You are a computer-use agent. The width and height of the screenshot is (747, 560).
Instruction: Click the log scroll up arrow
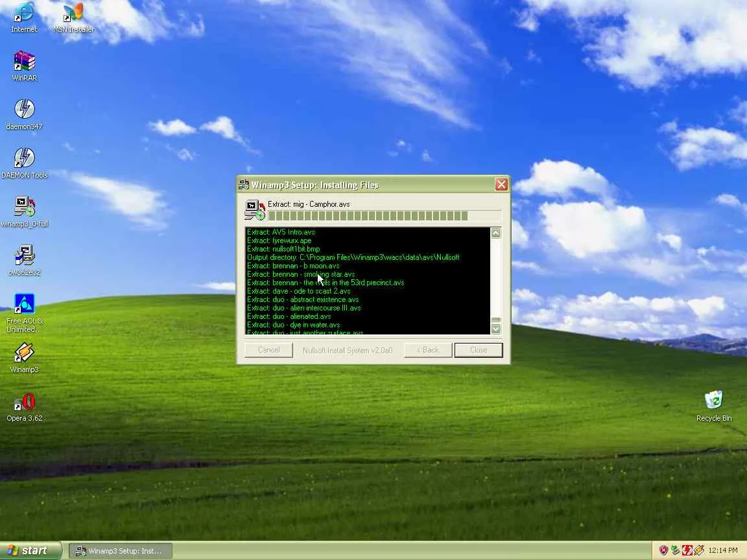(x=496, y=233)
